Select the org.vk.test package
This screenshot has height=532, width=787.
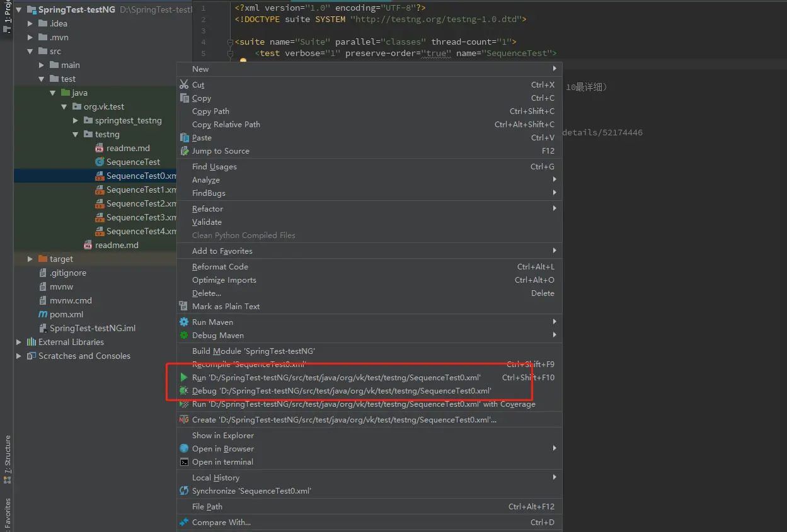pos(98,106)
